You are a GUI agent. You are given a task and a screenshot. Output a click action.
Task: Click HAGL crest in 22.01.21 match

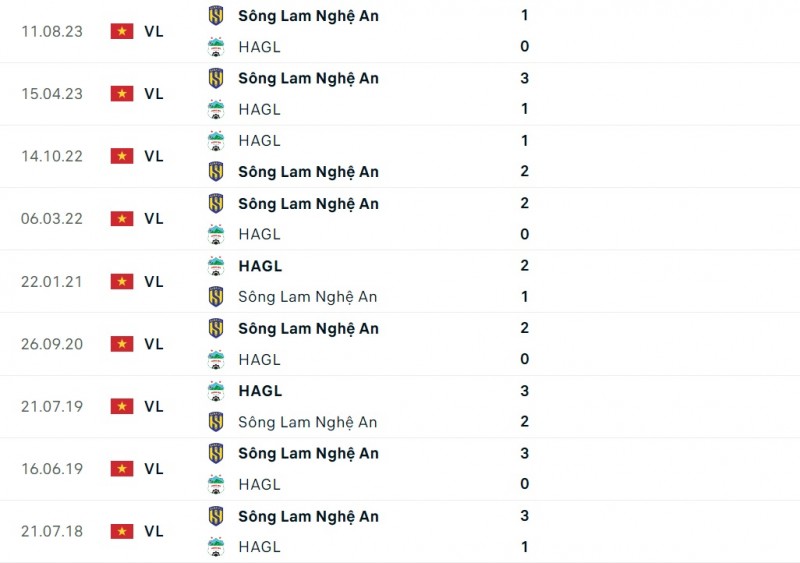[x=215, y=266]
